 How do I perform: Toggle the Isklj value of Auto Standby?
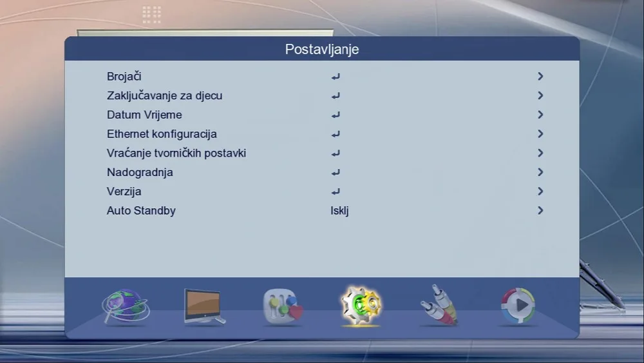coord(339,211)
